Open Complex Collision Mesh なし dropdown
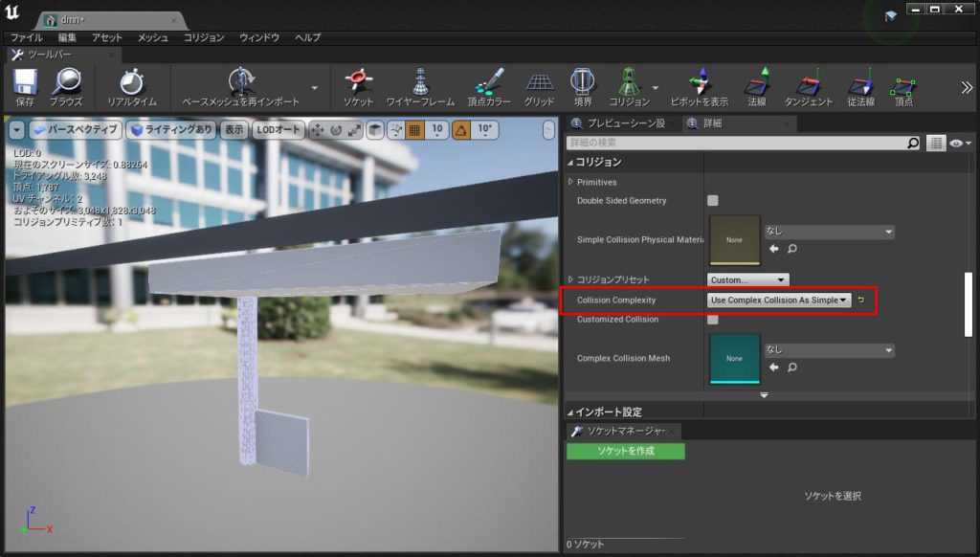Viewport: 980px width, 557px height. tap(830, 350)
